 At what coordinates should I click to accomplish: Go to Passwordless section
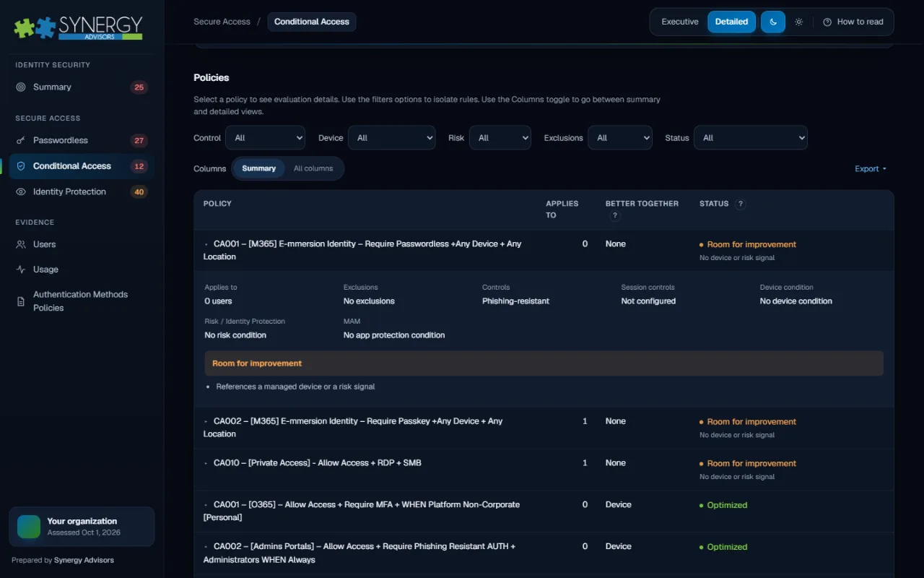tap(82, 141)
